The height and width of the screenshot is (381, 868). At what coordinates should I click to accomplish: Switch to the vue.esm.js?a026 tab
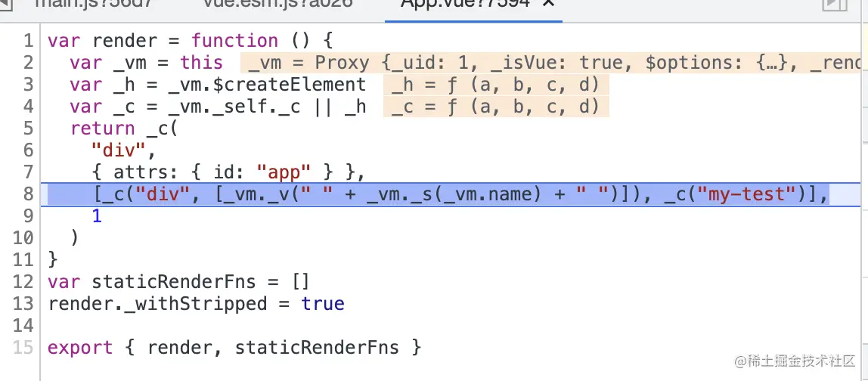tap(277, 3)
